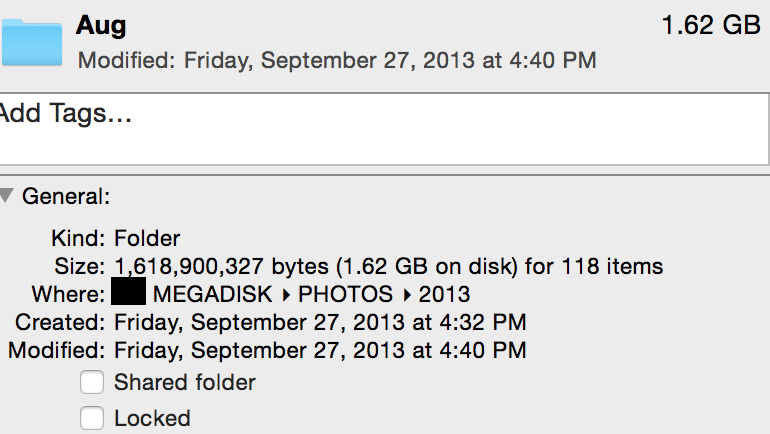Click the Locked label text
Viewport: 770px width, 434px height.
(x=152, y=418)
